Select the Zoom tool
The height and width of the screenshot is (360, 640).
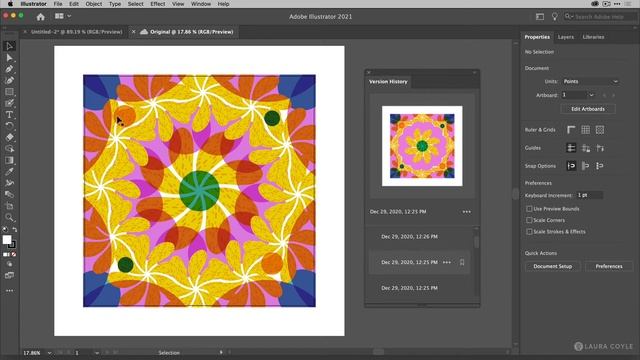point(9,217)
